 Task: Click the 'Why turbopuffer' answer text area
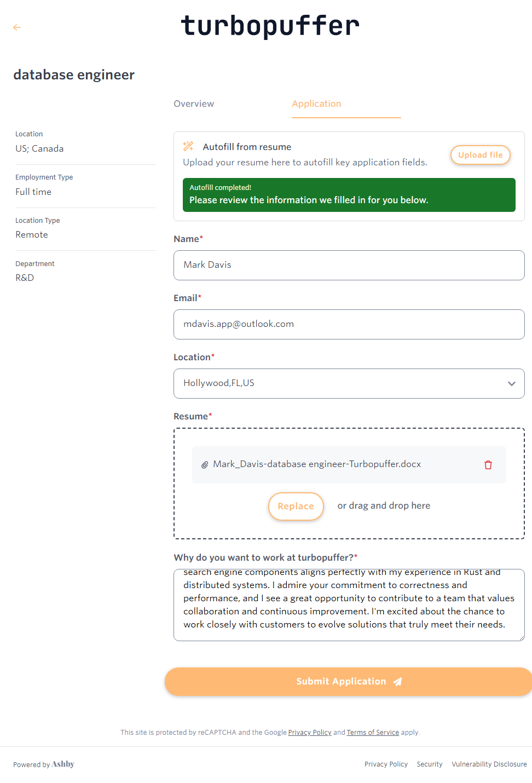tap(349, 604)
